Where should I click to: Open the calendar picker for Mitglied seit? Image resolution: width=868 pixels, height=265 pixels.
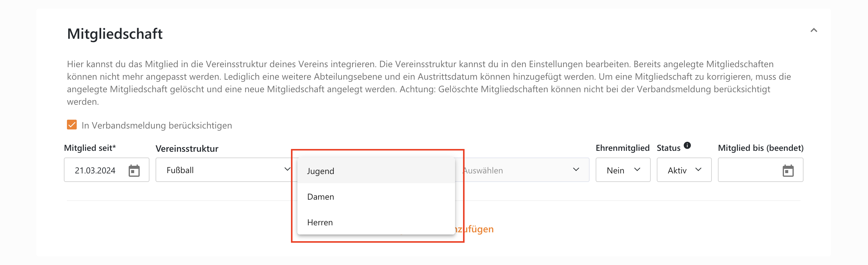[135, 170]
